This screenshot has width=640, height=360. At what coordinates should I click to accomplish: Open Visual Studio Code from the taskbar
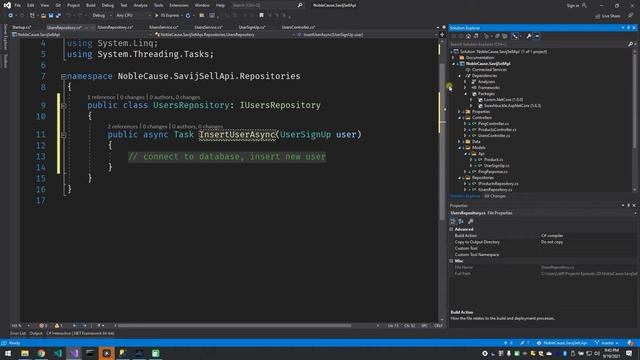coord(58,353)
